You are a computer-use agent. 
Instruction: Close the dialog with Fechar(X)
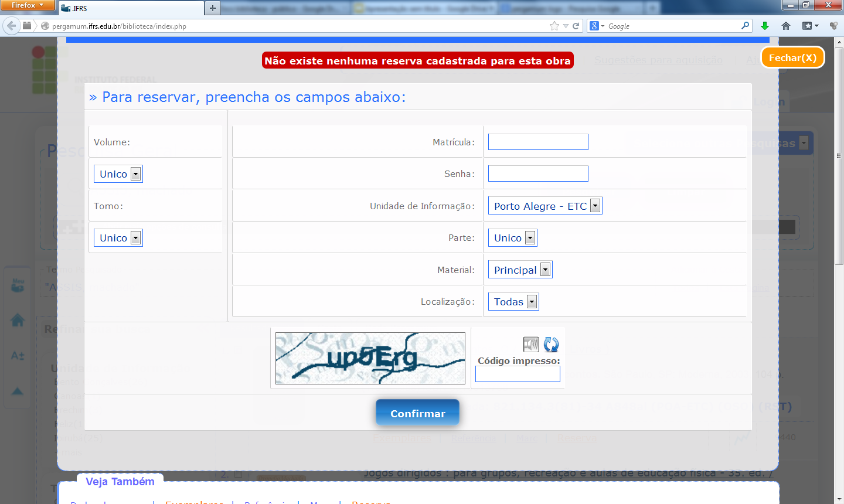[x=792, y=57]
